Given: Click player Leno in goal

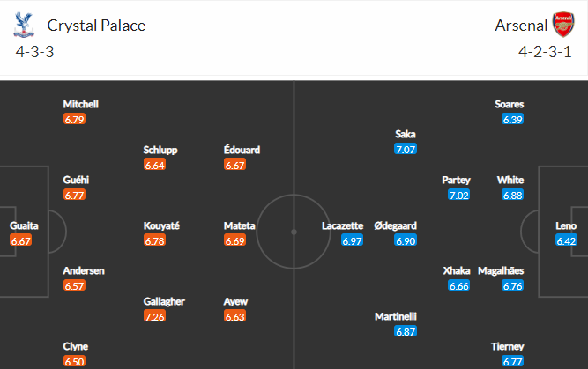Looking at the screenshot, I should [x=566, y=226].
